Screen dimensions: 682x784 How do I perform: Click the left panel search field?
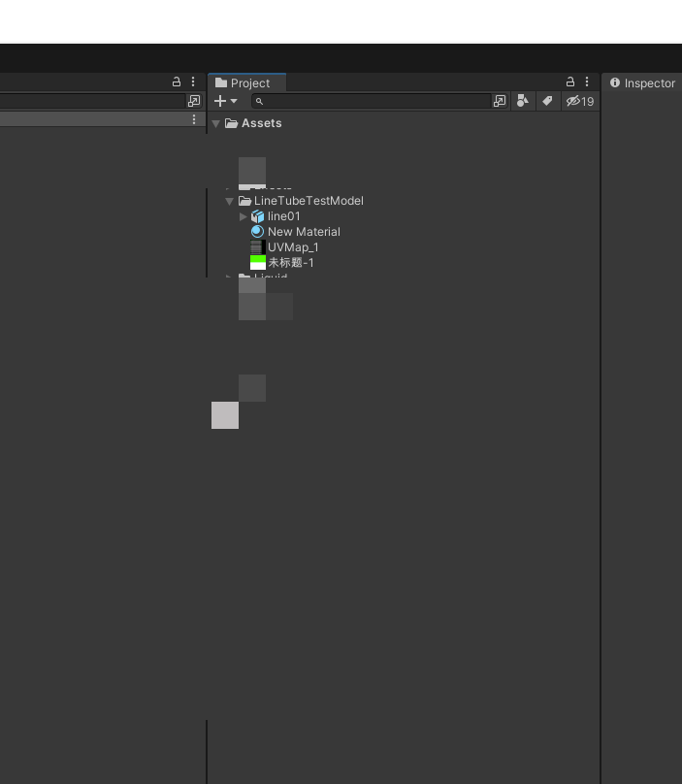(x=92, y=101)
